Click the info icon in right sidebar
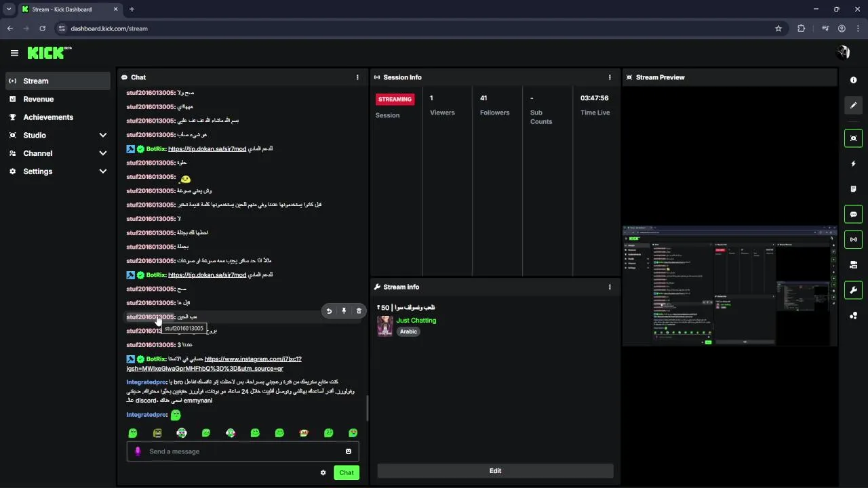Image resolution: width=868 pixels, height=488 pixels. click(853, 80)
